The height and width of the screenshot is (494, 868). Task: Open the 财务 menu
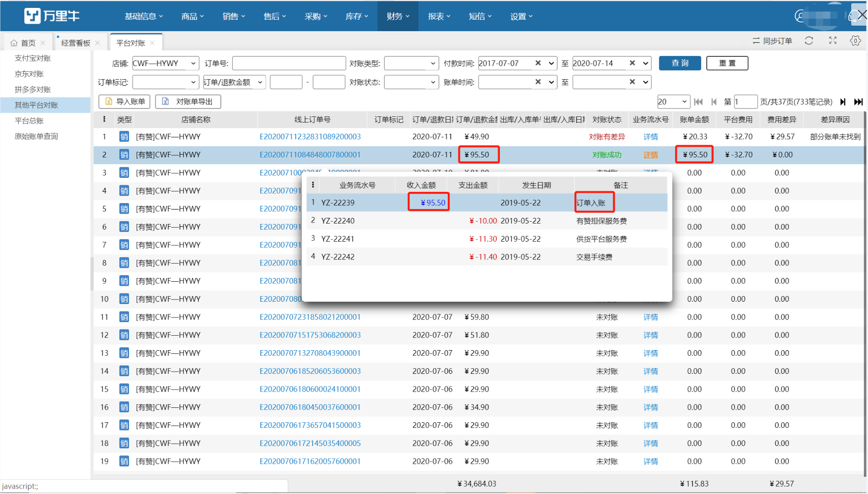coord(398,16)
